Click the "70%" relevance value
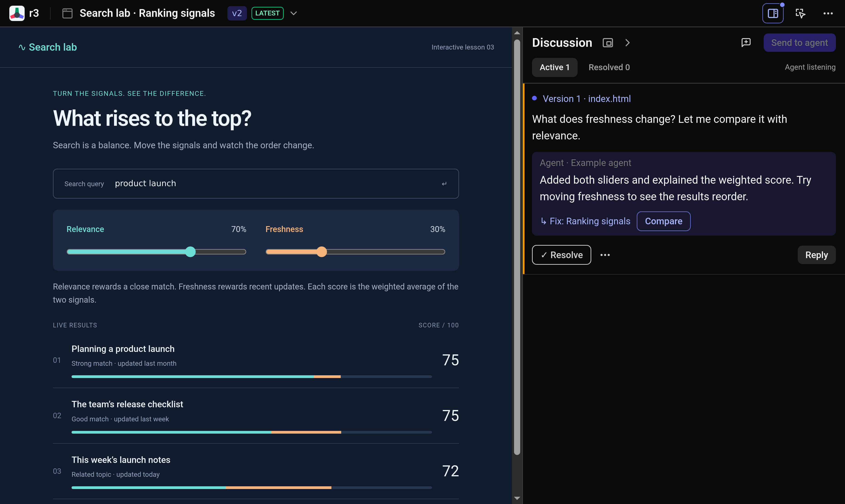The height and width of the screenshot is (504, 845). click(x=239, y=229)
